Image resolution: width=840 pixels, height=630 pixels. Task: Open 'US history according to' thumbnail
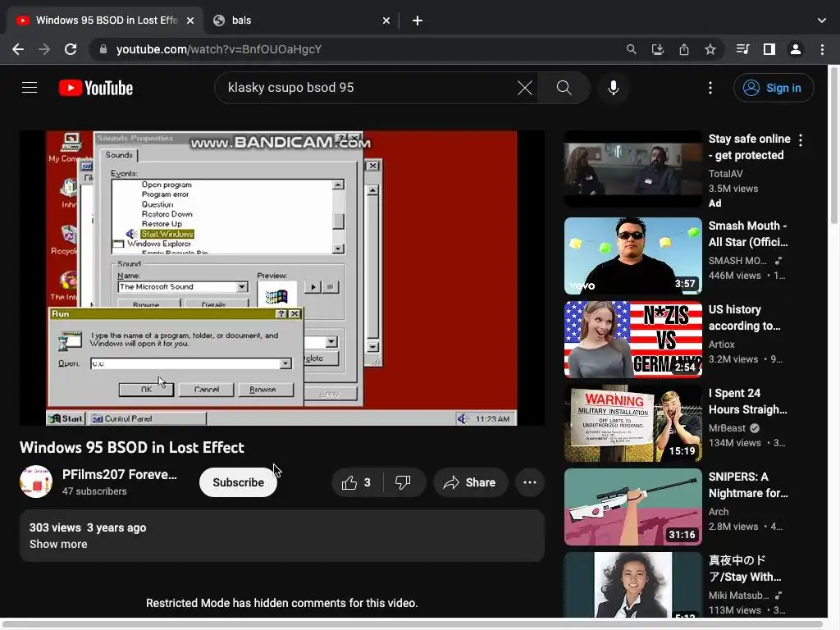(x=632, y=340)
